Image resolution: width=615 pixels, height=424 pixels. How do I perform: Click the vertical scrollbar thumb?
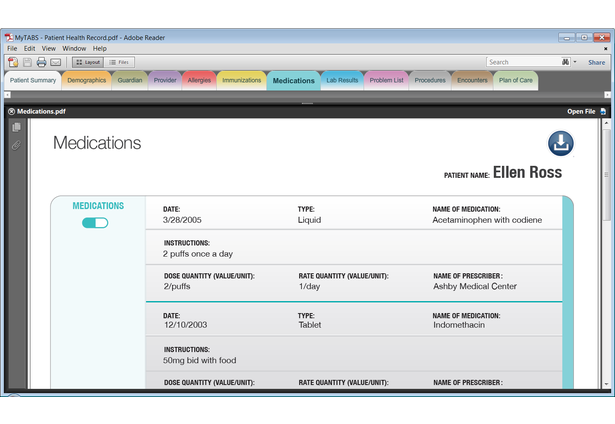point(606,174)
